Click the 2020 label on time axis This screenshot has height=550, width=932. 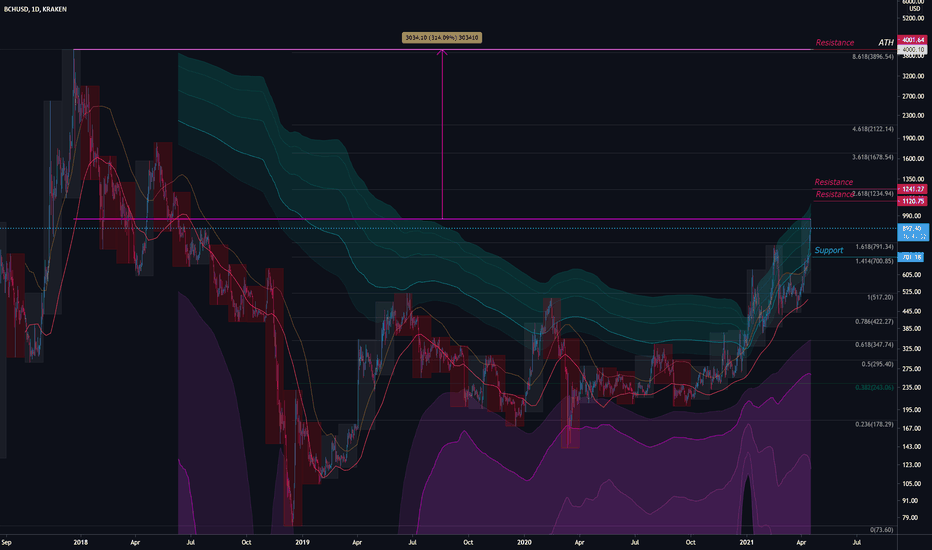click(524, 542)
